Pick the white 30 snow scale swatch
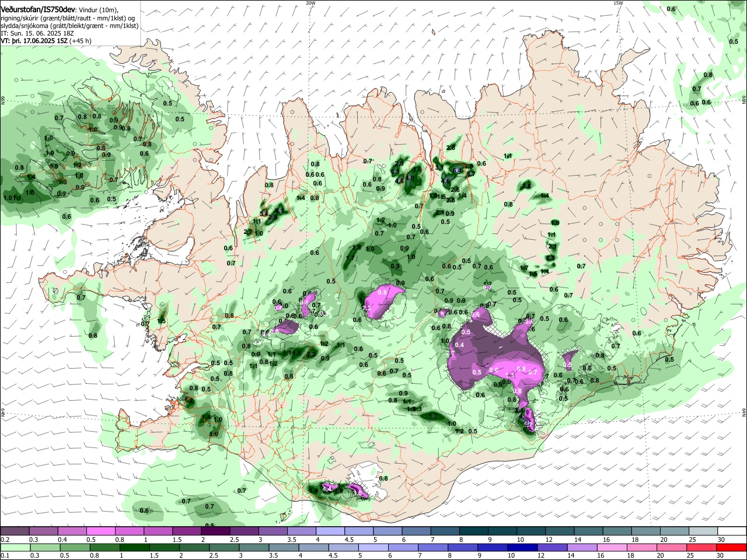 point(732,531)
